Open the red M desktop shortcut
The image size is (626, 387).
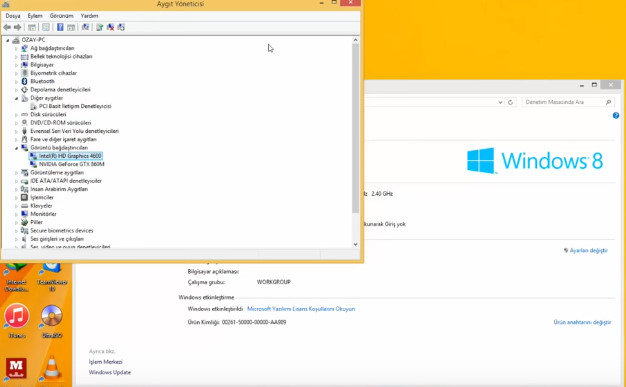coord(16,368)
